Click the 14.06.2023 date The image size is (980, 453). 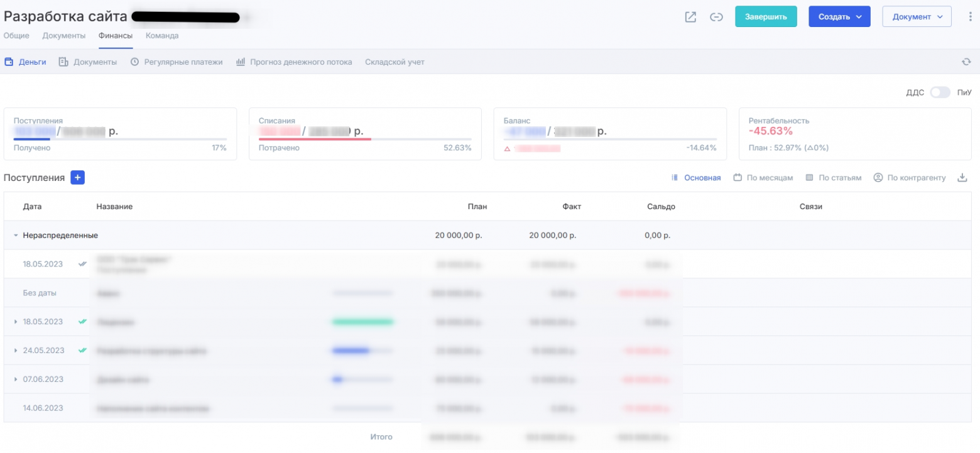click(x=43, y=408)
